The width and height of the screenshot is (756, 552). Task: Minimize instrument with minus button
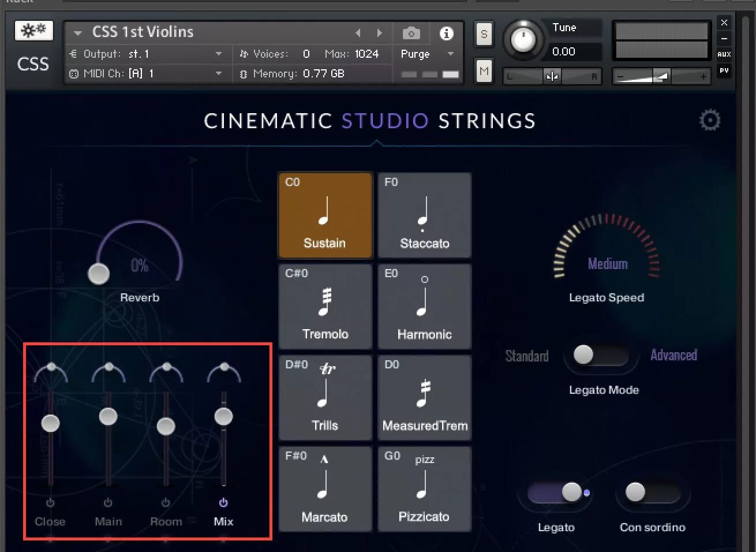pos(724,39)
